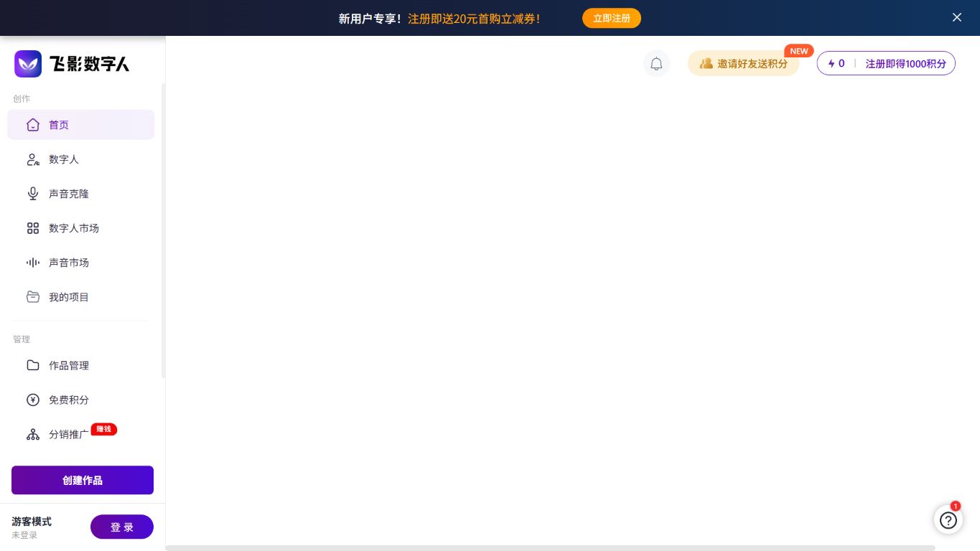980x551 pixels.
Task: Open the help question-mark icon
Action: [x=948, y=520]
